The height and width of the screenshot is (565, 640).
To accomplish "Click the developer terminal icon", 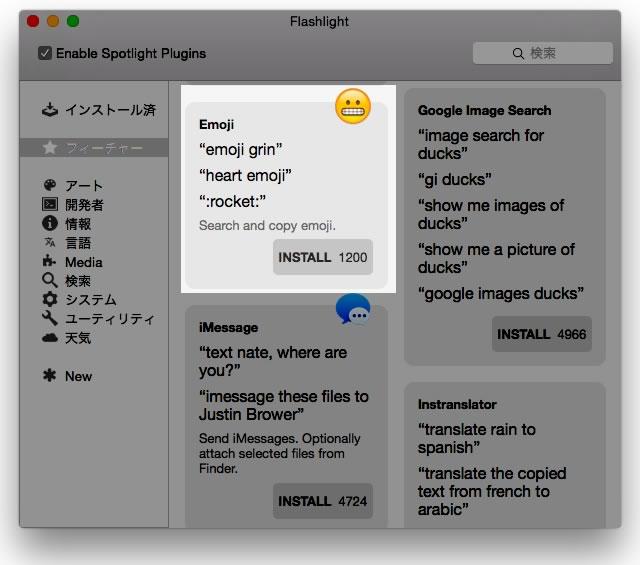I will click(50, 205).
